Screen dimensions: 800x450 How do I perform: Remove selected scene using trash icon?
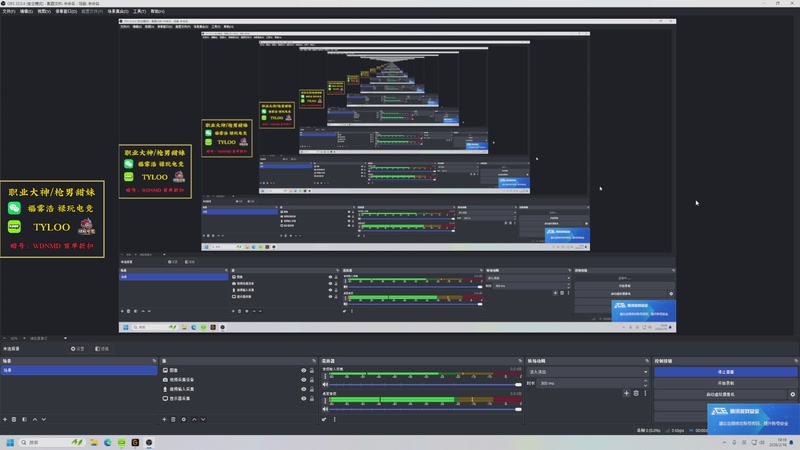tap(14, 419)
